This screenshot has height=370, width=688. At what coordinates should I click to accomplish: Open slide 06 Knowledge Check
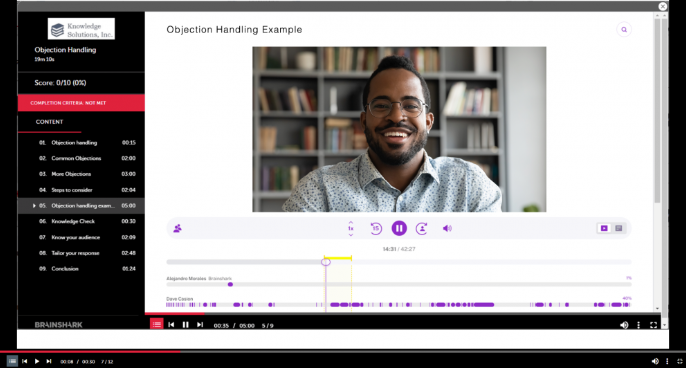tap(81, 221)
